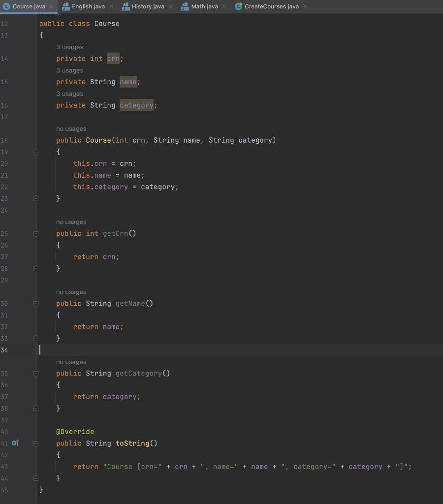Click 'this.name = name;' statement
Viewport: 443px width, 504px height.
coord(109,175)
